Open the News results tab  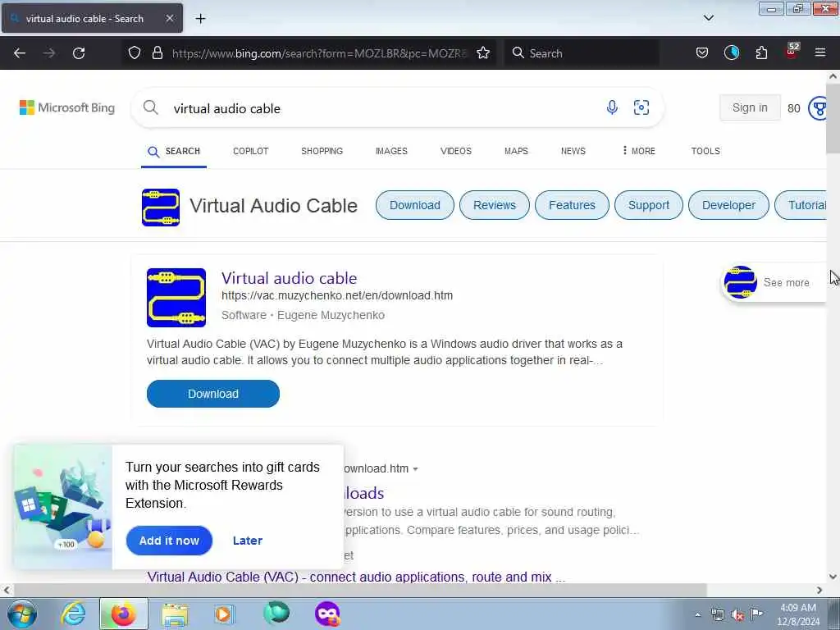point(573,151)
